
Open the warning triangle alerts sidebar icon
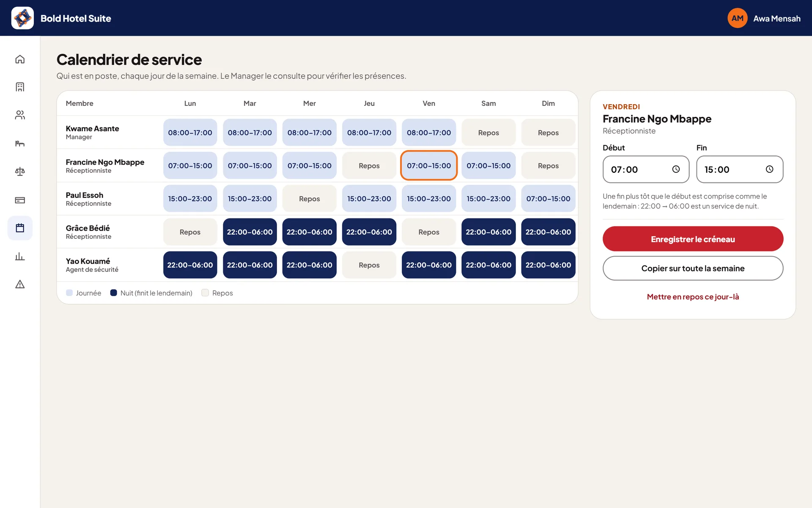click(x=20, y=284)
